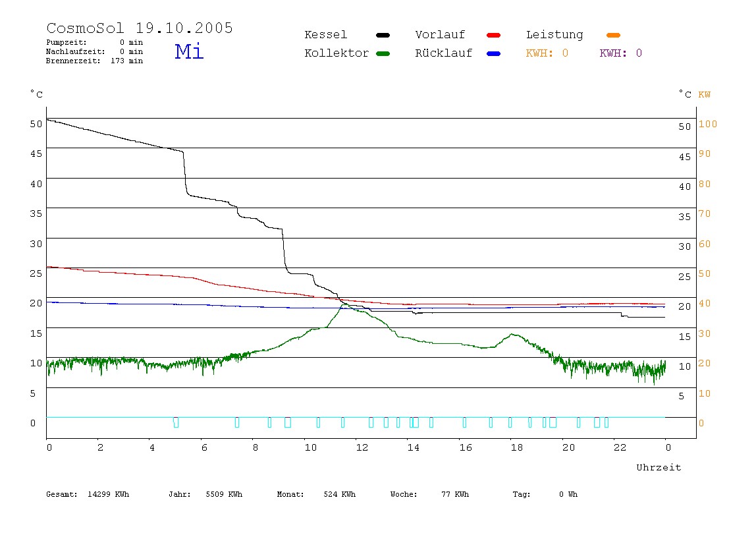The width and height of the screenshot is (756, 535).
Task: Click hour "8" on the Uhrzeit axis
Action: click(256, 447)
